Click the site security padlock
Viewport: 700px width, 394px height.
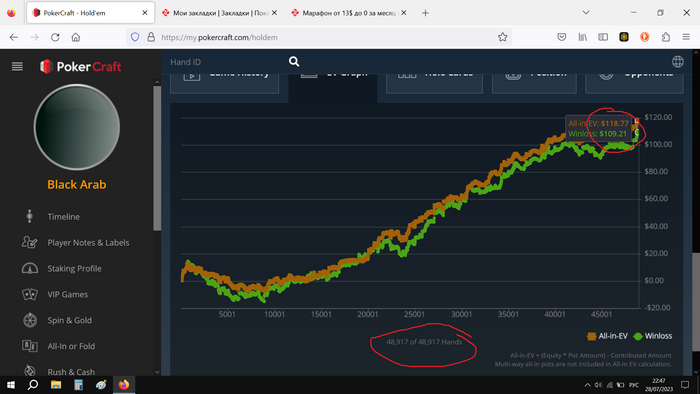[x=151, y=37]
